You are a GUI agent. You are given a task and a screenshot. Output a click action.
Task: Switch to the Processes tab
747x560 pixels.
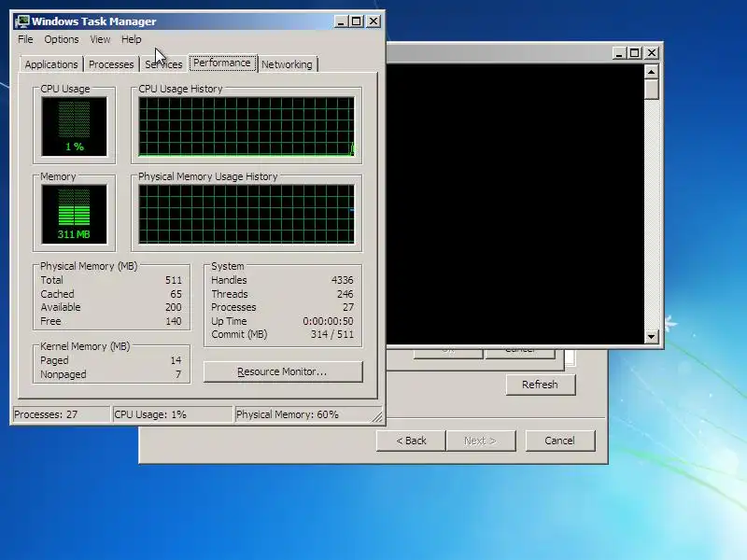tap(111, 64)
